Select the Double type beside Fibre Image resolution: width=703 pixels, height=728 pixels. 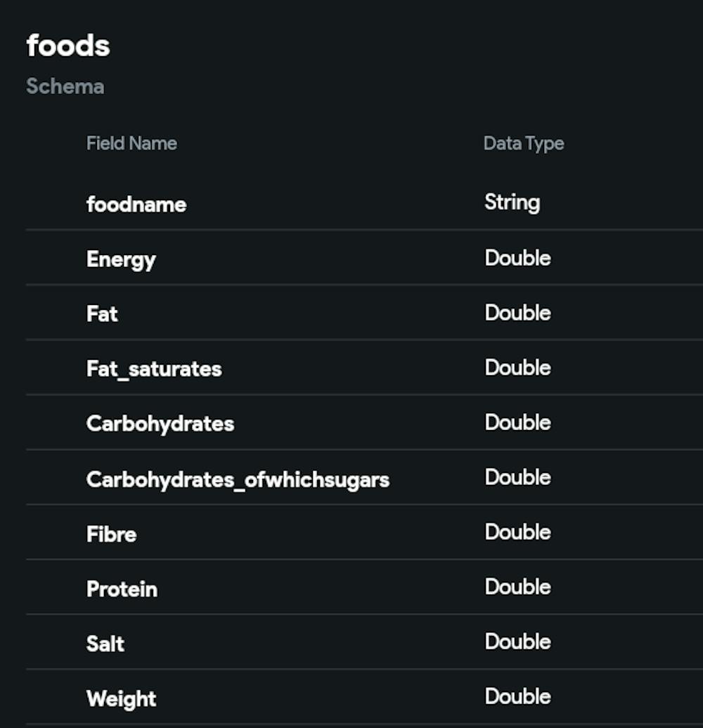[517, 532]
